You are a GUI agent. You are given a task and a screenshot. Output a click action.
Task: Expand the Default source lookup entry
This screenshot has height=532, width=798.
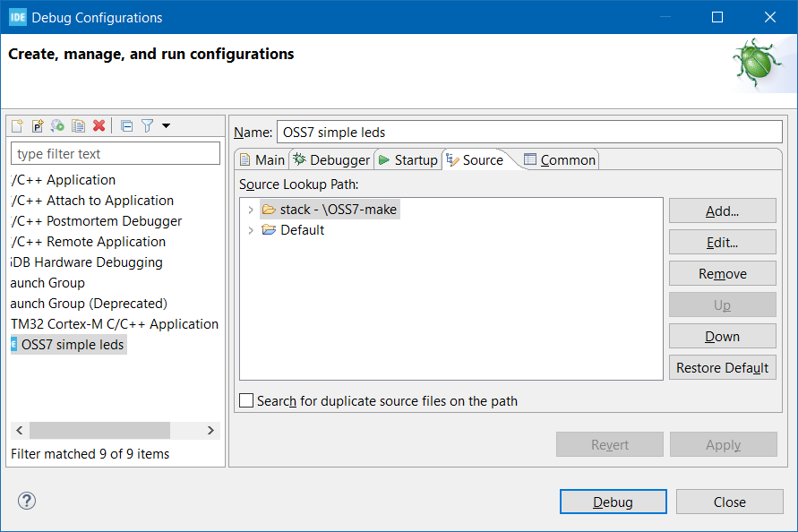tap(251, 230)
